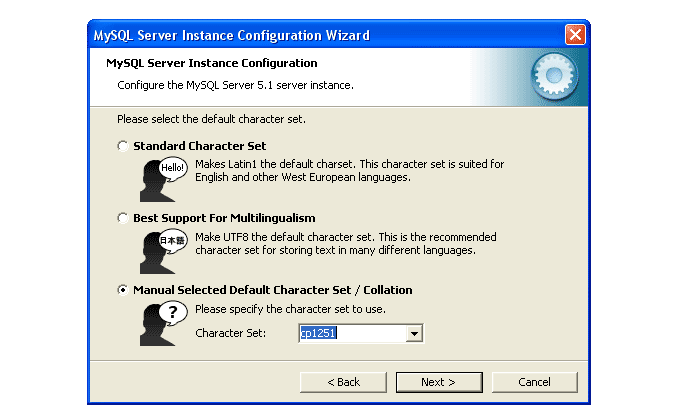Screen dimensions: 700x415
Task: Click the "Character Set:" field label
Action: coord(231,333)
